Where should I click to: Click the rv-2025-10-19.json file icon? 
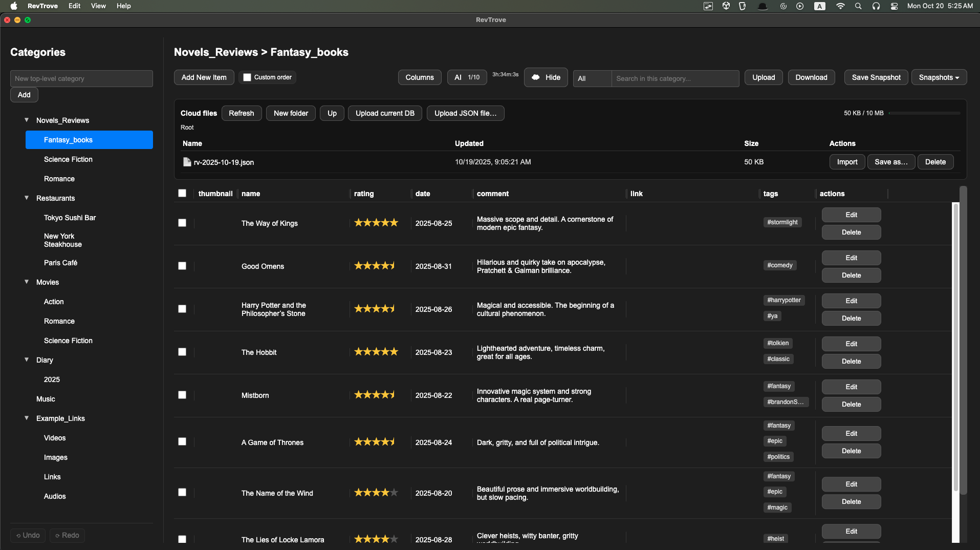[x=187, y=162]
